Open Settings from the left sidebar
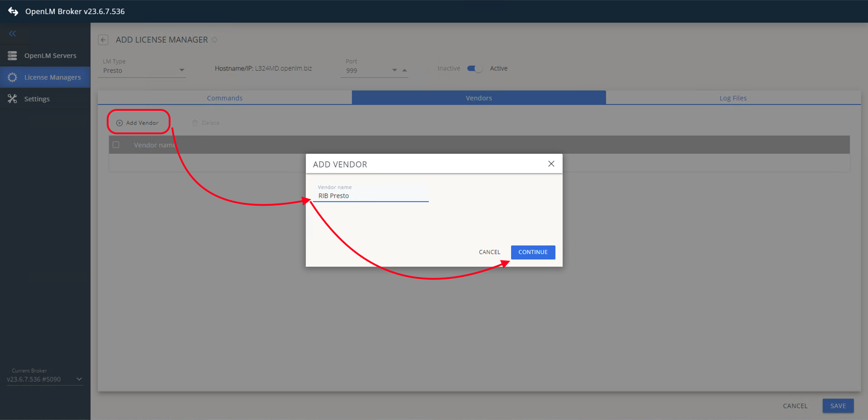The image size is (868, 420). pyautogui.click(x=37, y=99)
